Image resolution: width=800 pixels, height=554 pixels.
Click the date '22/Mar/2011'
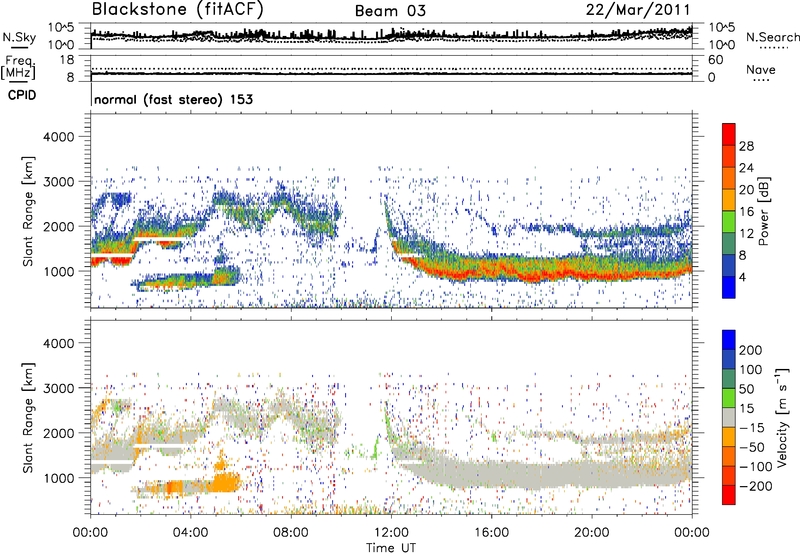[x=638, y=10]
